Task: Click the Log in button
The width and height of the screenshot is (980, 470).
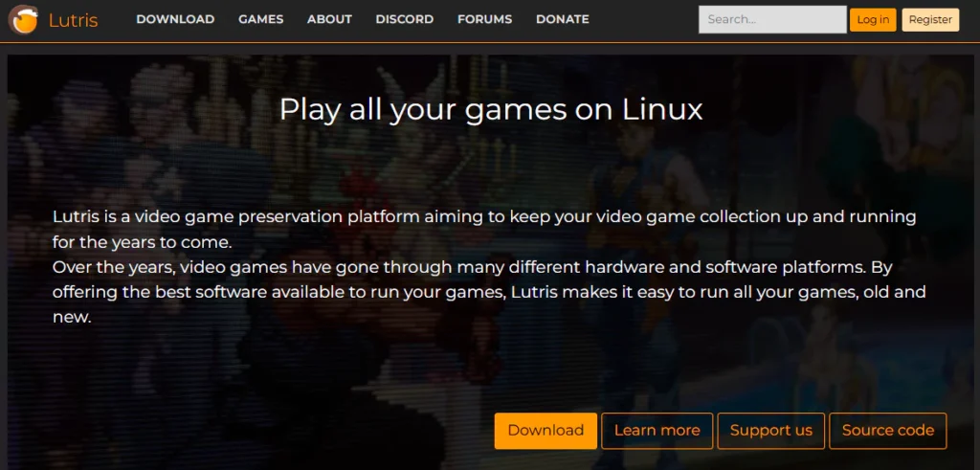Action: 873,19
